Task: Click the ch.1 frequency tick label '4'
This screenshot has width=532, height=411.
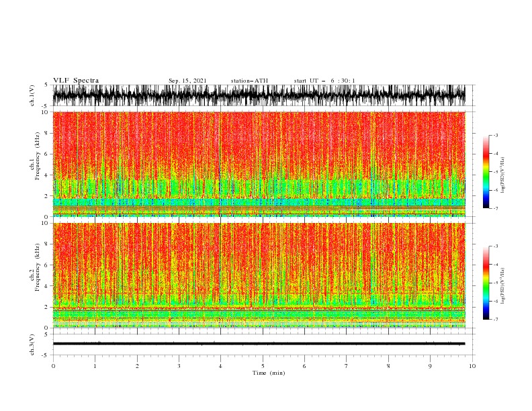Action: click(x=46, y=175)
